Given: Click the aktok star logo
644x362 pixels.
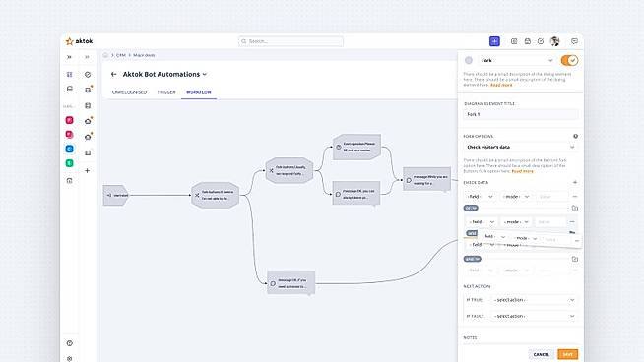Looking at the screenshot, I should (69, 41).
